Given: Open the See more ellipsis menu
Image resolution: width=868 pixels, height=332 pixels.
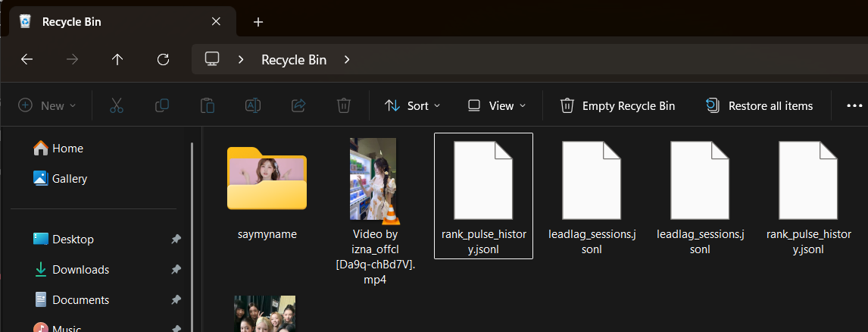Looking at the screenshot, I should coord(854,105).
